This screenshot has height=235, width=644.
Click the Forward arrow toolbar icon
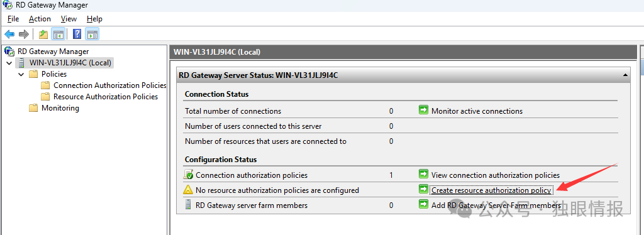pos(24,34)
